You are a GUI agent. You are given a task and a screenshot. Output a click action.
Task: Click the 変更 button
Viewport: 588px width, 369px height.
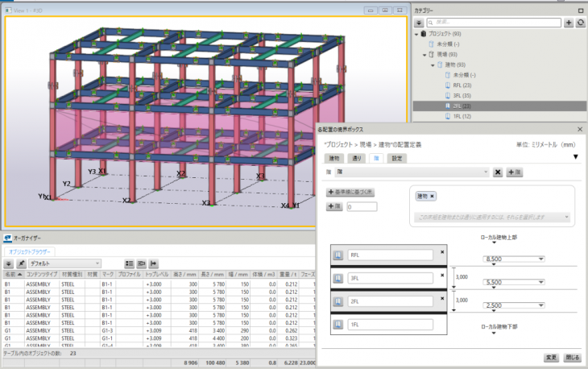click(550, 356)
